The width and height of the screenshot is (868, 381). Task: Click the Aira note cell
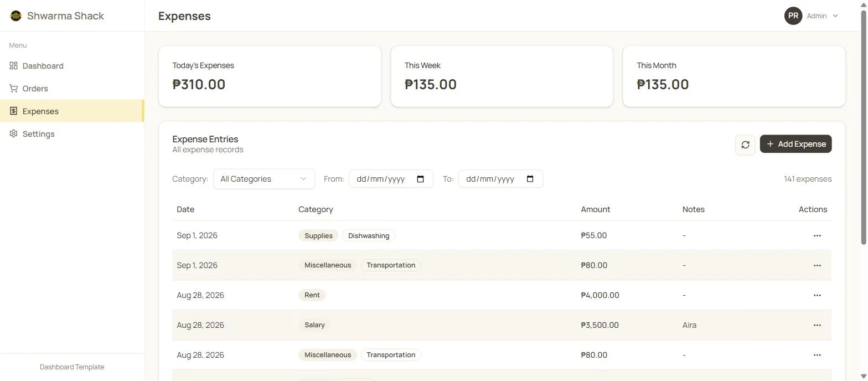point(689,325)
